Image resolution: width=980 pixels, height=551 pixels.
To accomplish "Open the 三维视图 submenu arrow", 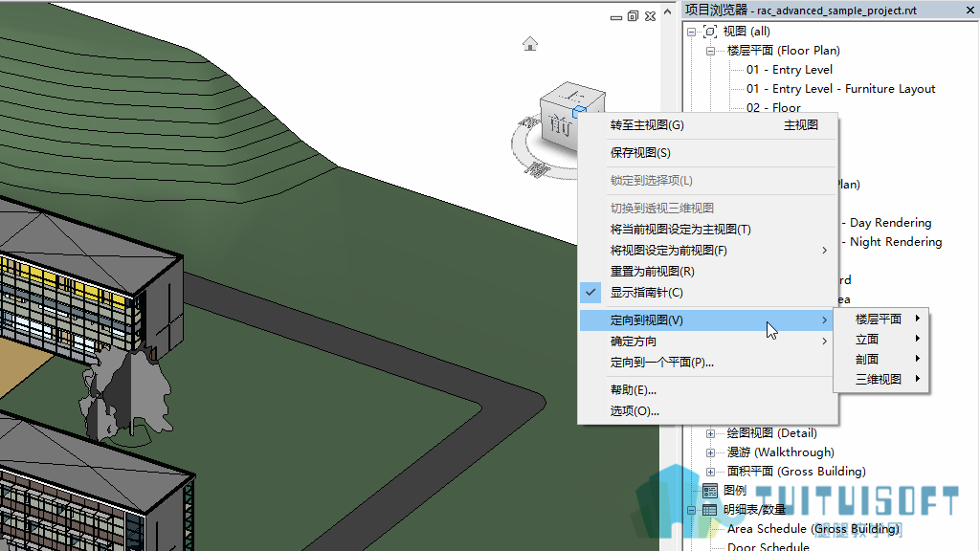I will [918, 379].
